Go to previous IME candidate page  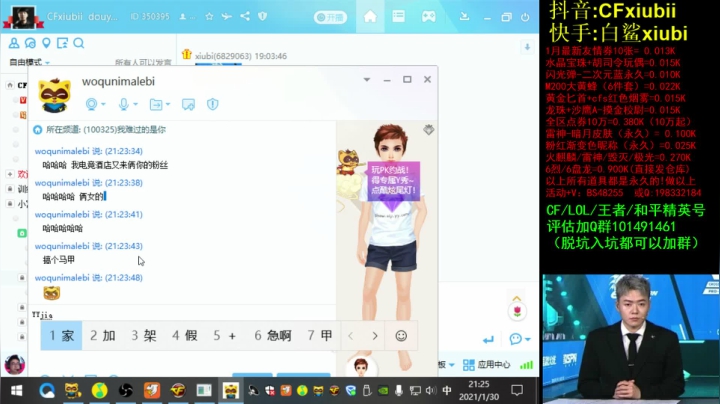[351, 336]
